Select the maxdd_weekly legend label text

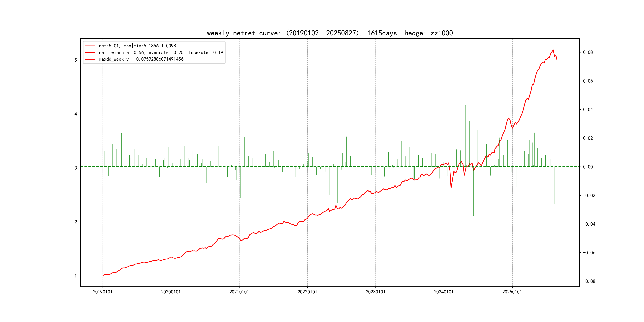[141, 59]
